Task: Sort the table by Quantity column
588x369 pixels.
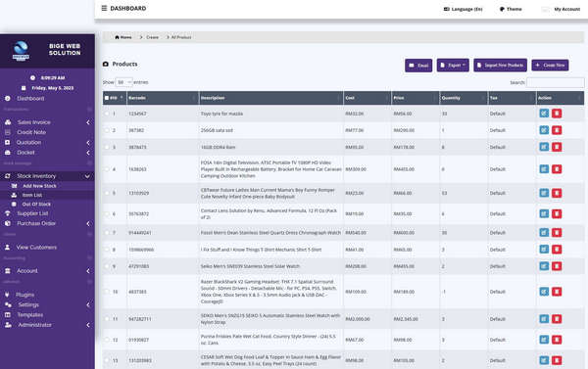Action: [464, 98]
